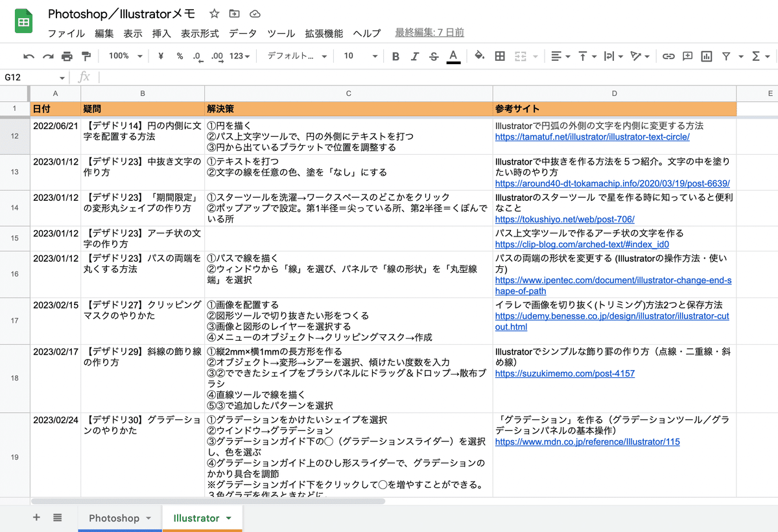Insert a link using the toolbar

coord(668,56)
